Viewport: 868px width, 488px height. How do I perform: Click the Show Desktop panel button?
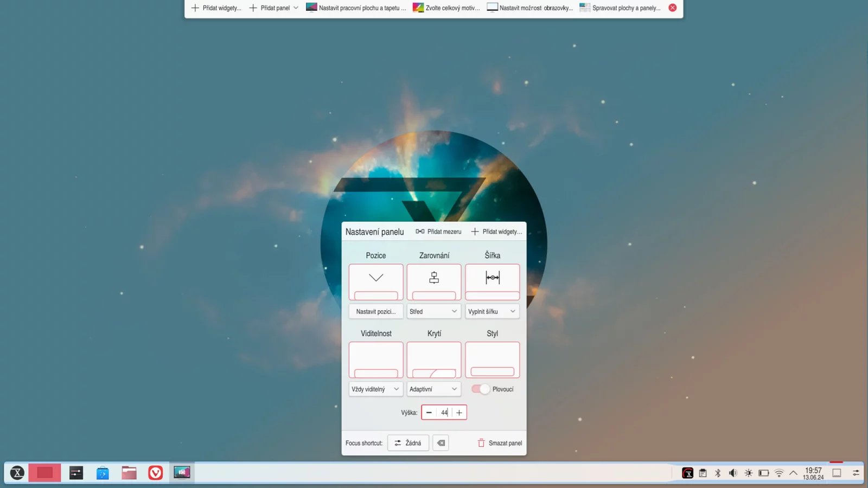pyautogui.click(x=837, y=473)
